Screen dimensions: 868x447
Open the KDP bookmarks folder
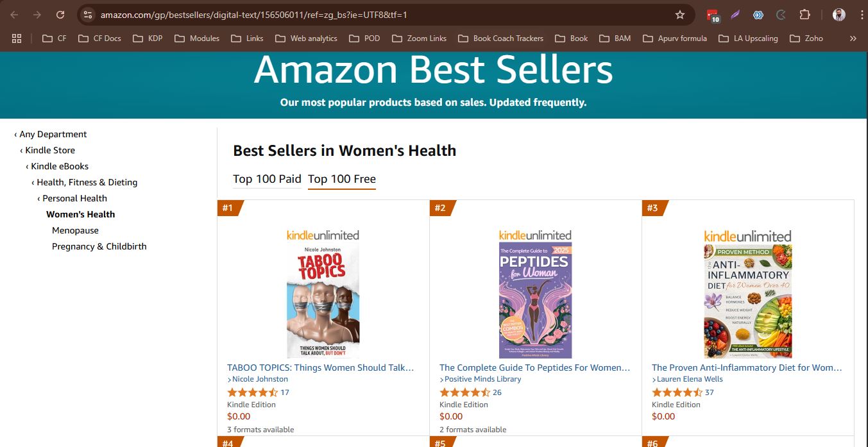(x=148, y=38)
